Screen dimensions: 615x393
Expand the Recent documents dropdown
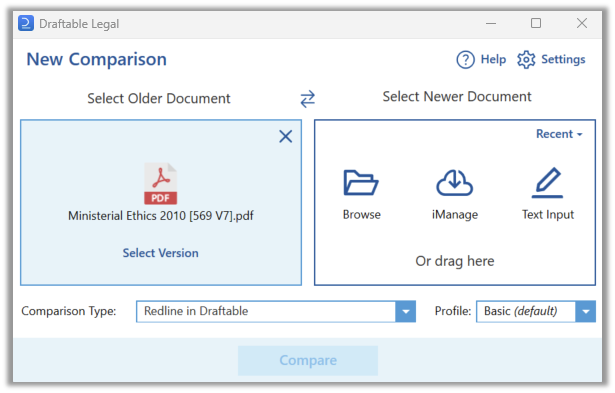point(559,134)
